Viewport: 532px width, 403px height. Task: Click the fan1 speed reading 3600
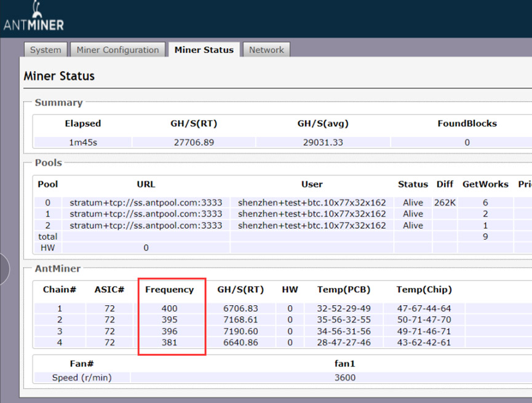coord(345,377)
